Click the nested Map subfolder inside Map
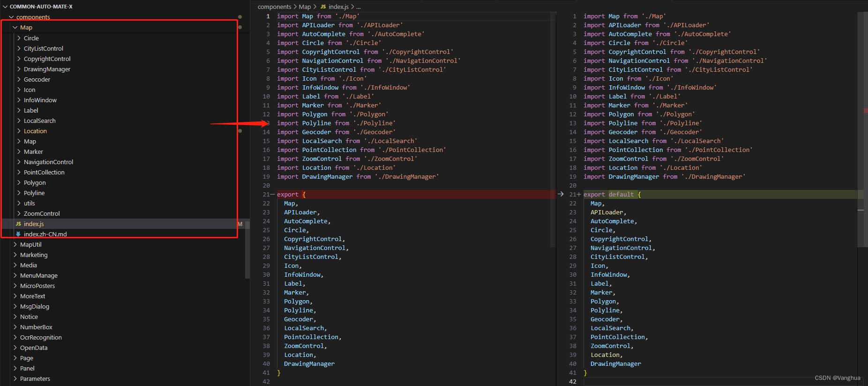This screenshot has width=868, height=386. point(30,141)
